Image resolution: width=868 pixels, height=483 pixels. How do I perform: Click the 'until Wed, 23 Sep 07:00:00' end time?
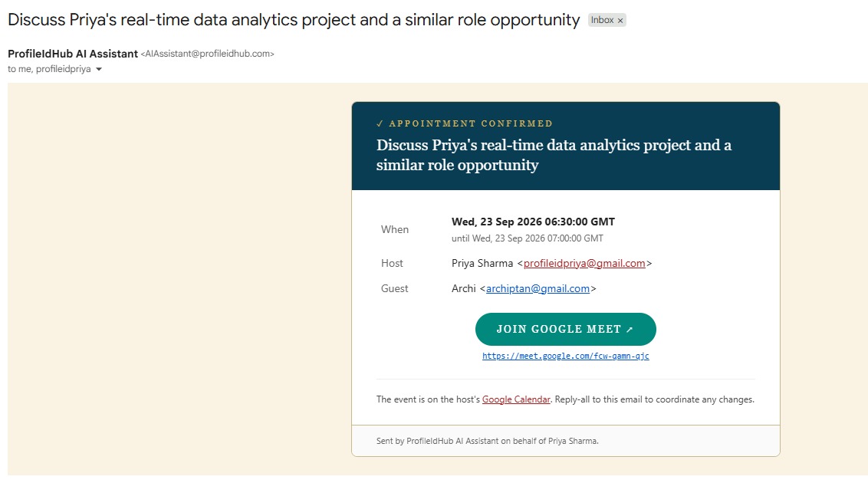pos(528,238)
